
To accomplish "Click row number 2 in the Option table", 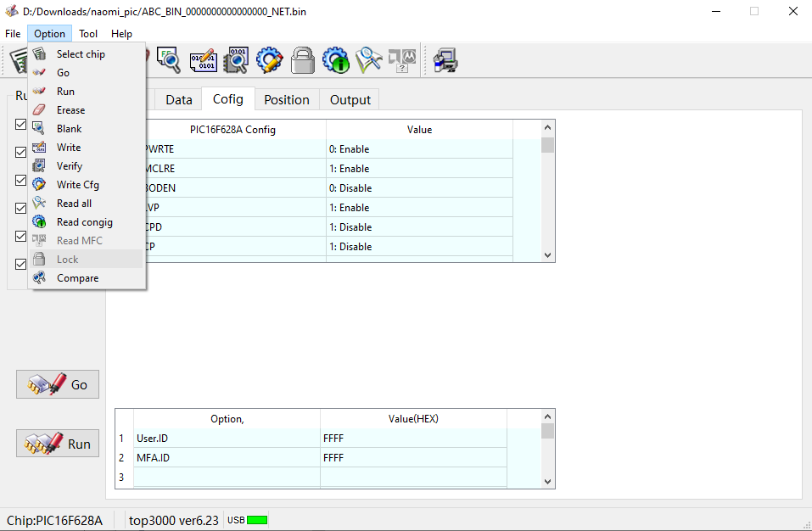I will click(121, 458).
